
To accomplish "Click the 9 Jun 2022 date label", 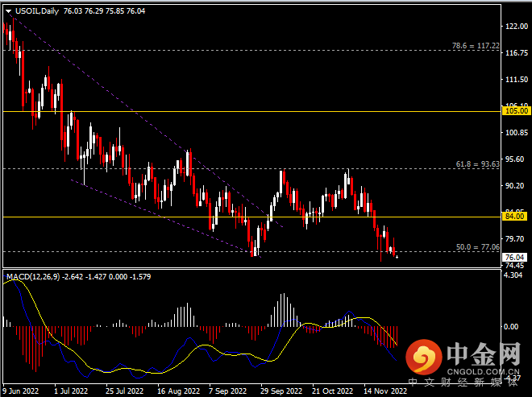I will (22, 390).
